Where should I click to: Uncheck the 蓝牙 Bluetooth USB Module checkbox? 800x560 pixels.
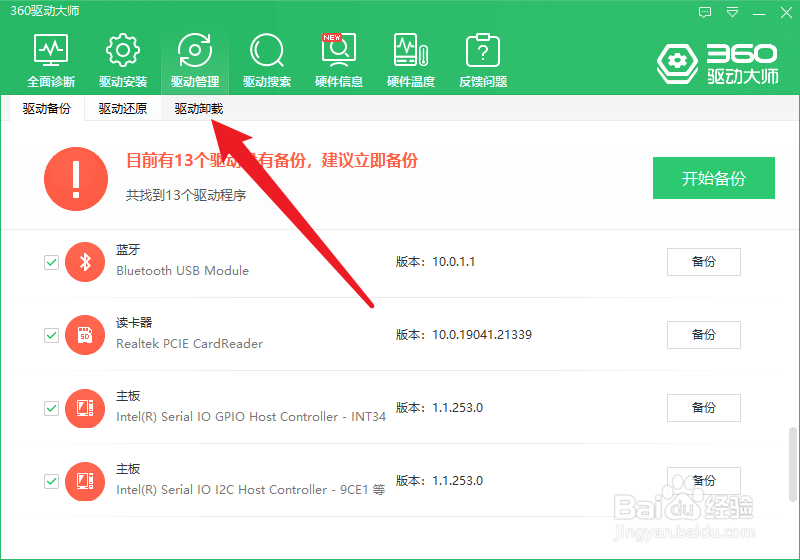(52, 262)
